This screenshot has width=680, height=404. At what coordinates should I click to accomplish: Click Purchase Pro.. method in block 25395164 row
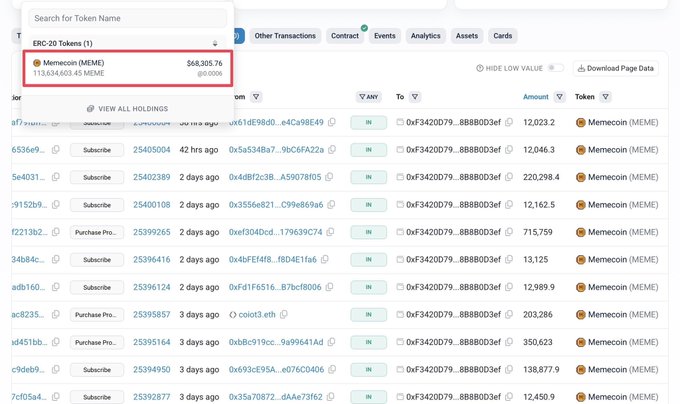(x=97, y=342)
